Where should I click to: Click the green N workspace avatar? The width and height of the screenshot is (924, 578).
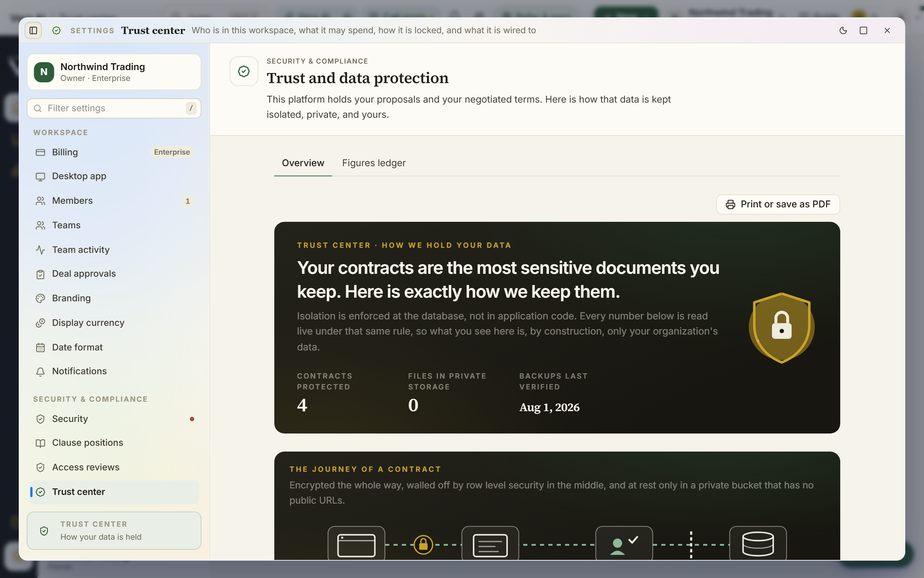(44, 72)
